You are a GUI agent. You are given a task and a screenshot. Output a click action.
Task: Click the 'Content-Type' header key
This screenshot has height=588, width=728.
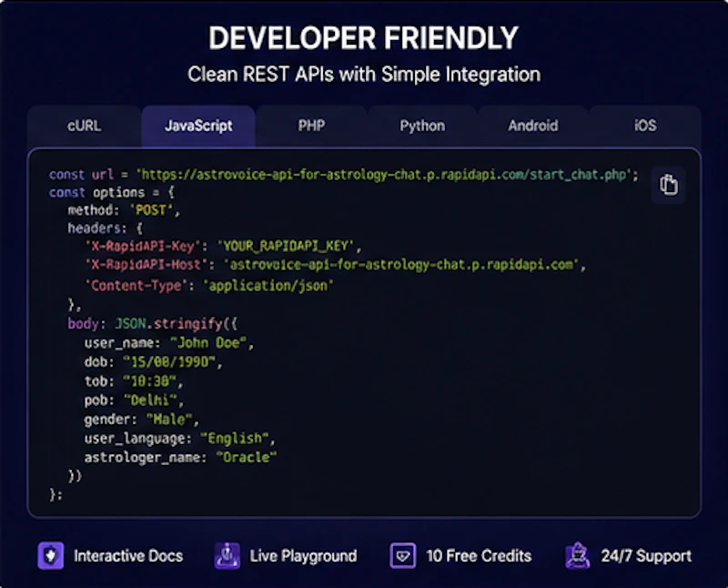pos(136,285)
